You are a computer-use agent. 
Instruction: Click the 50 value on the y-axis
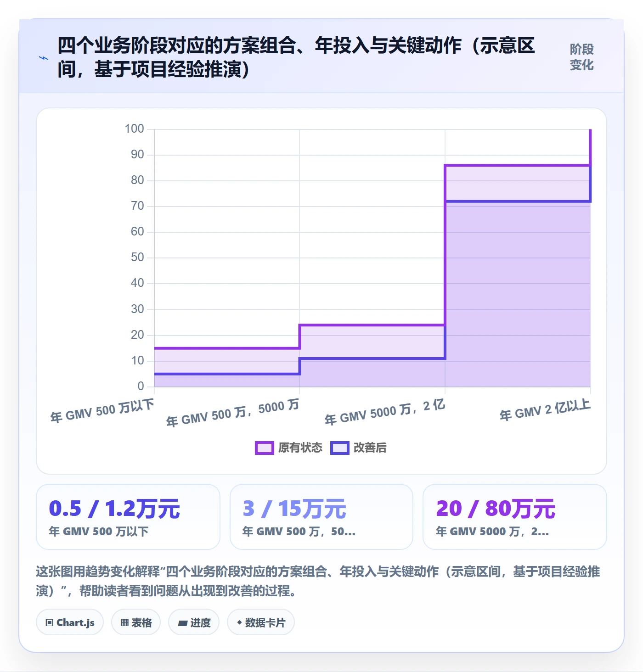tap(137, 258)
